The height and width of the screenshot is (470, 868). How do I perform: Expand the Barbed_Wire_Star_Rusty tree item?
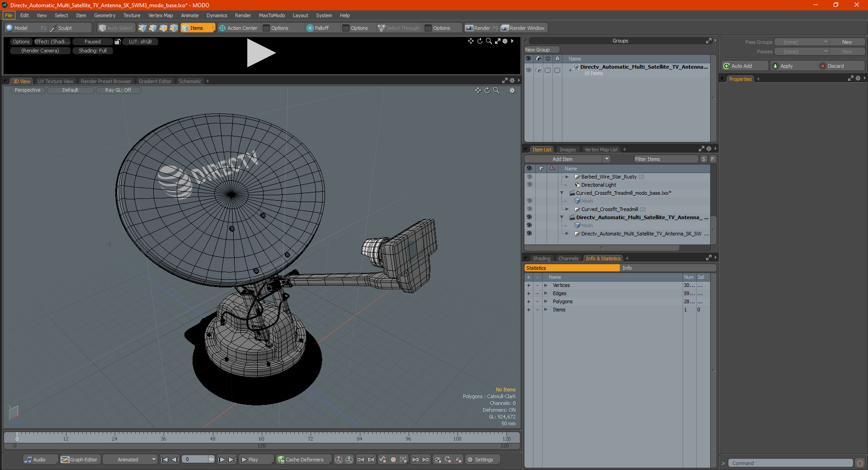[567, 177]
